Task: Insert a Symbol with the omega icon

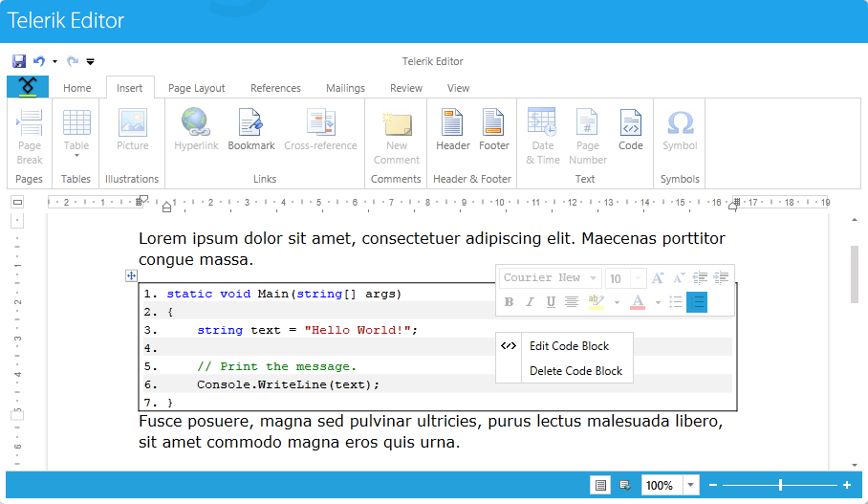Action: (680, 130)
